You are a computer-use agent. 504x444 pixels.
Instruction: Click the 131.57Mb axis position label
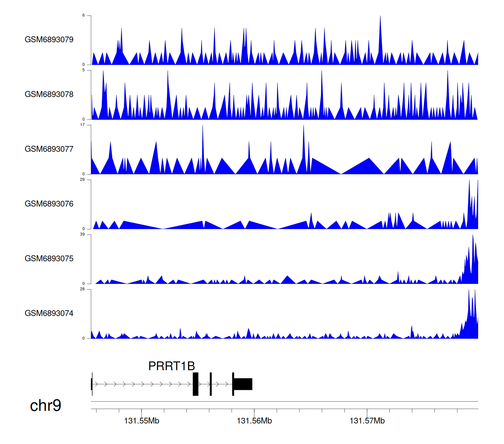point(367,421)
